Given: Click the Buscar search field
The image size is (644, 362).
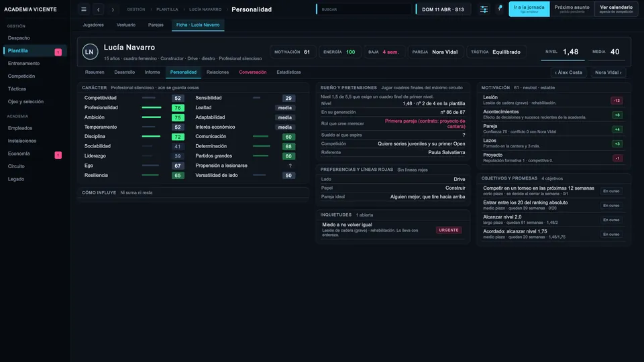Looking at the screenshot, I should click(x=364, y=9).
